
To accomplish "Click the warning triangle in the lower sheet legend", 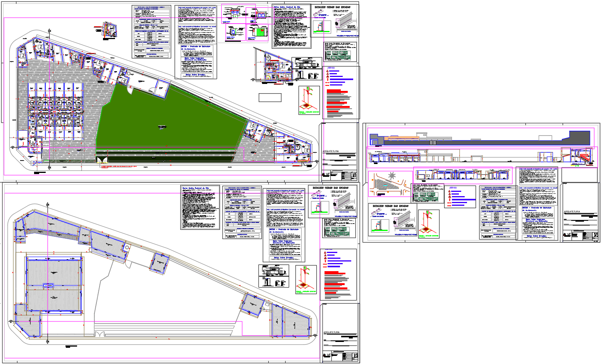I will coord(325,253).
